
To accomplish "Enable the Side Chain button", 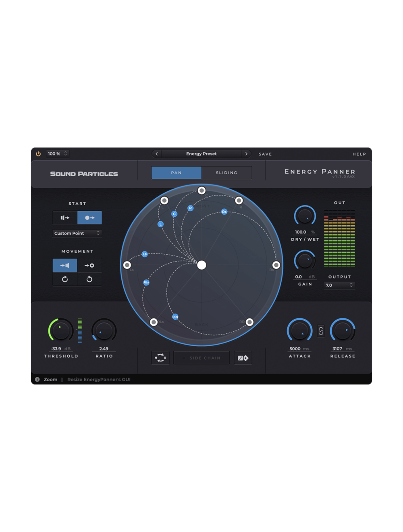I will 201,358.
